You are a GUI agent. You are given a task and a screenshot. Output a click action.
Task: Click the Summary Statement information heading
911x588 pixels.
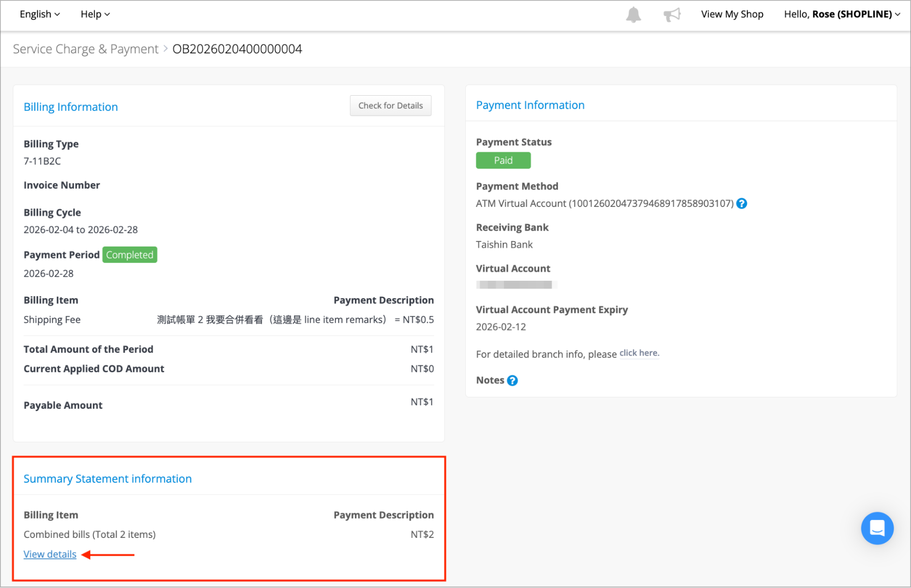[x=108, y=479]
